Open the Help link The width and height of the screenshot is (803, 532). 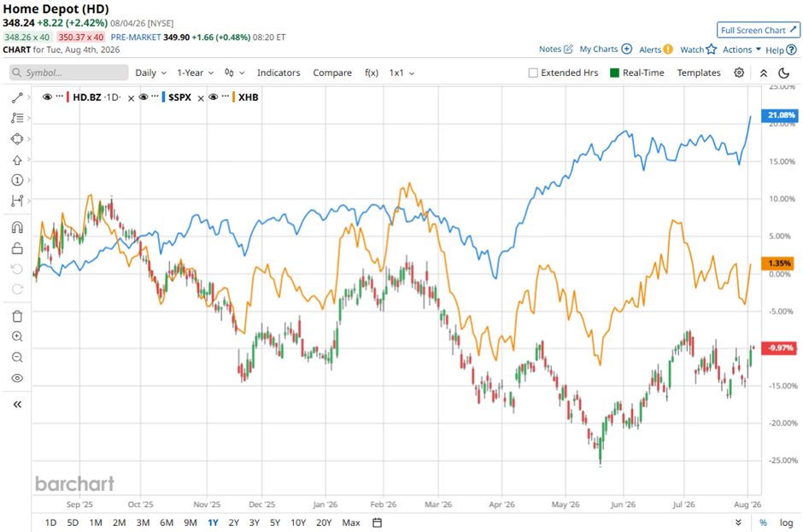coord(781,50)
